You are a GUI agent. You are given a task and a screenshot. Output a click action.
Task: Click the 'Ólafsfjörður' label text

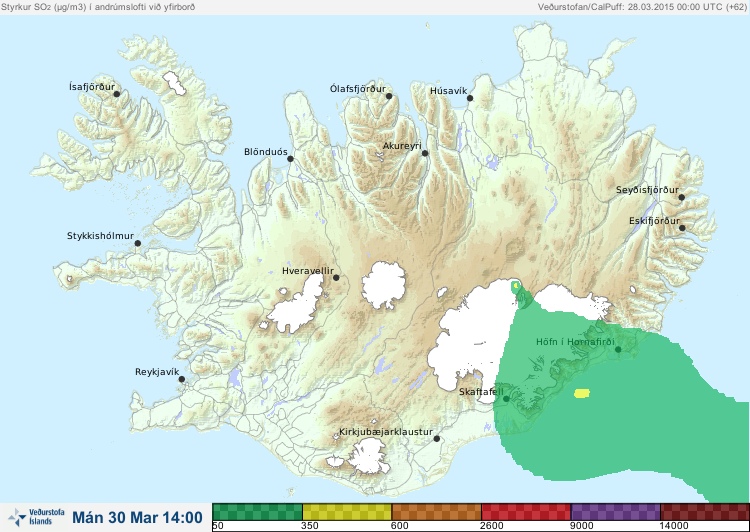pos(358,89)
